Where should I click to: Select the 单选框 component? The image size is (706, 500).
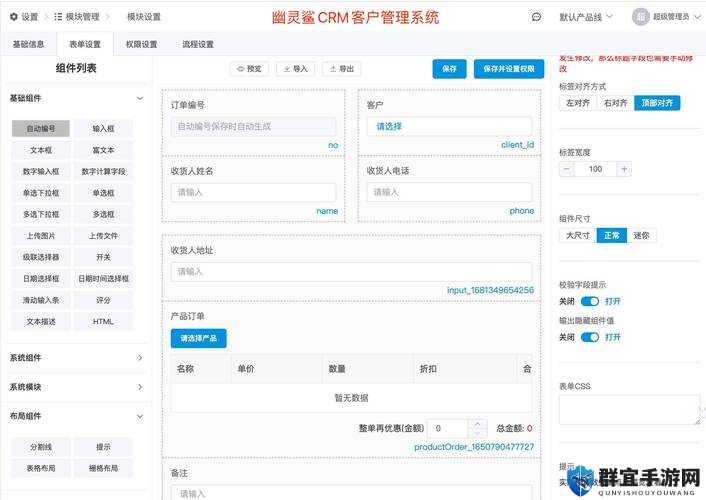[104, 193]
